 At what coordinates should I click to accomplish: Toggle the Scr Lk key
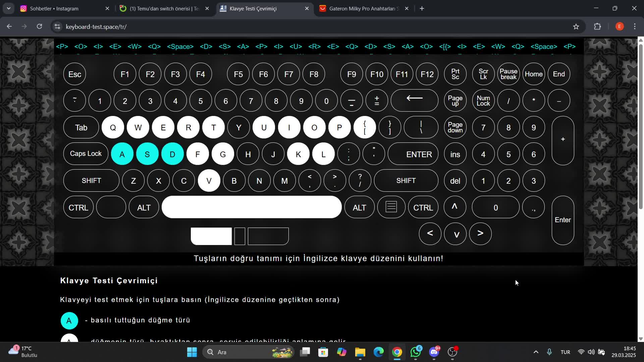click(483, 74)
